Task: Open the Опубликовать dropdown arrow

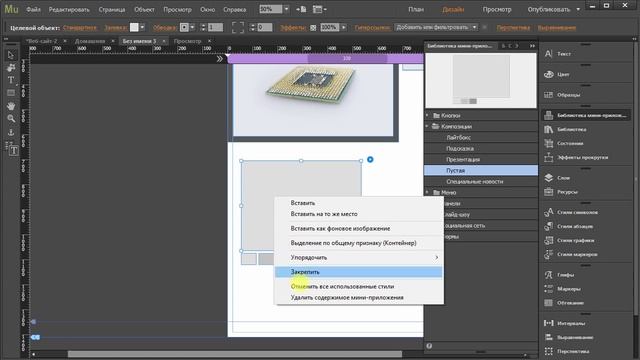Action: [x=578, y=9]
